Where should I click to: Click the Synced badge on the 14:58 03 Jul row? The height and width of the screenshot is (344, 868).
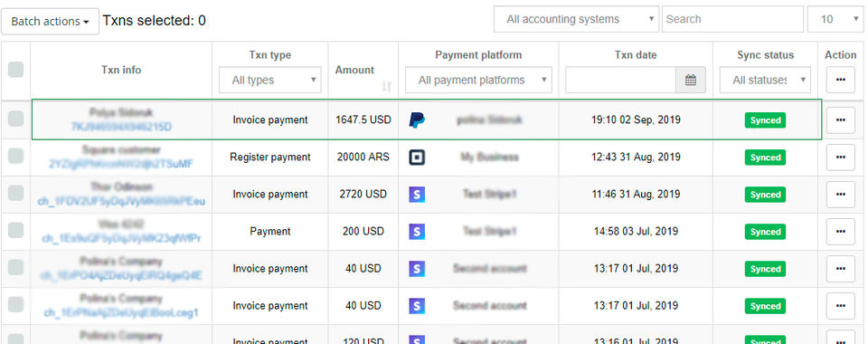click(x=765, y=232)
